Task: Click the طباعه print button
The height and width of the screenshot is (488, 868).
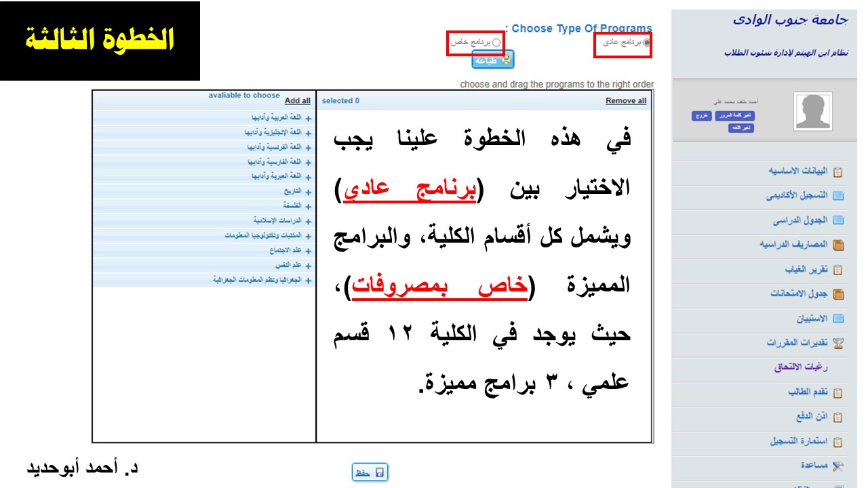Action: click(493, 60)
